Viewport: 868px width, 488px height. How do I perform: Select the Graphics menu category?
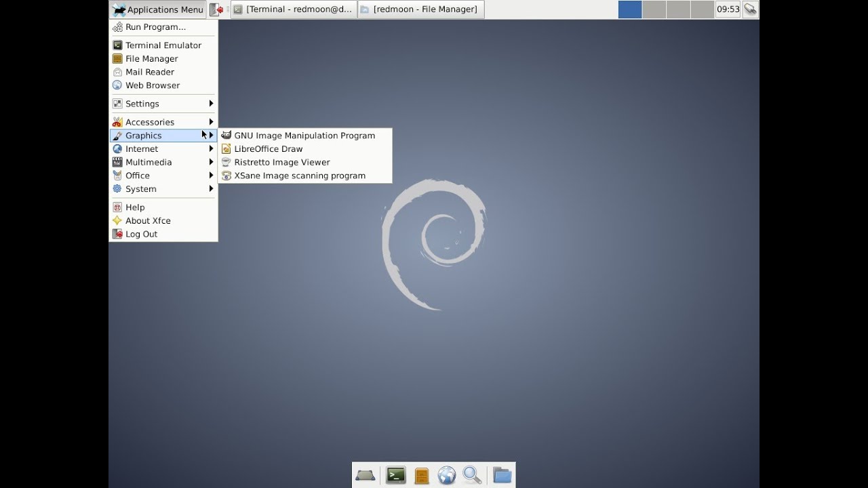[x=163, y=136]
